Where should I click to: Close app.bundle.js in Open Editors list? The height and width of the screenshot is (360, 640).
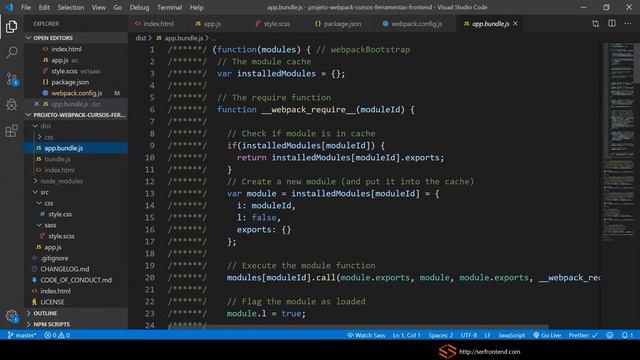pos(36,104)
